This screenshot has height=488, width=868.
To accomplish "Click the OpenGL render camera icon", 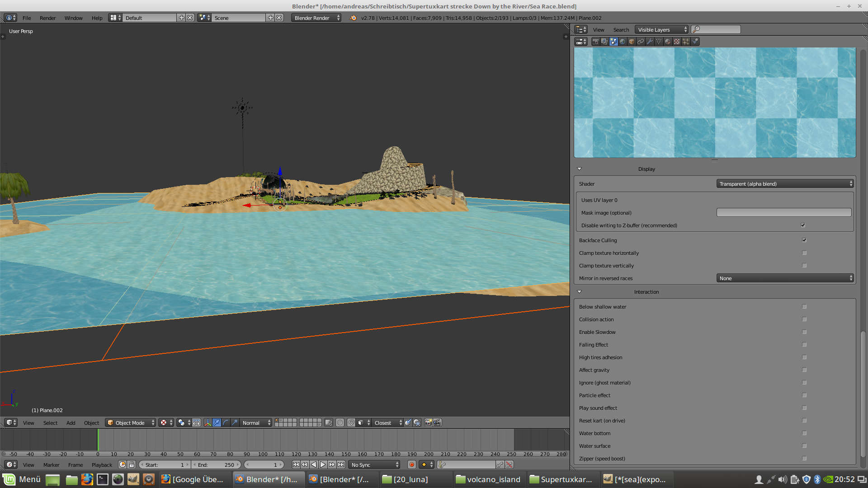I will coord(428,422).
